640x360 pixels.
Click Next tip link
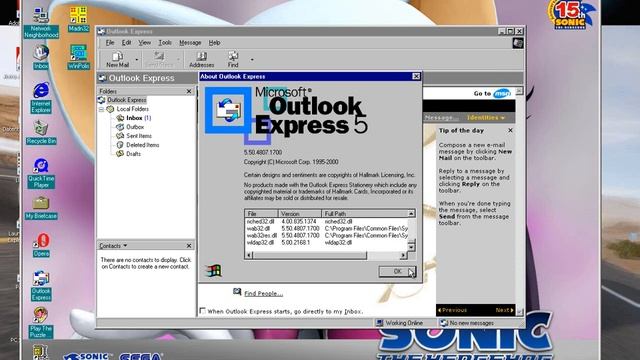click(x=504, y=310)
